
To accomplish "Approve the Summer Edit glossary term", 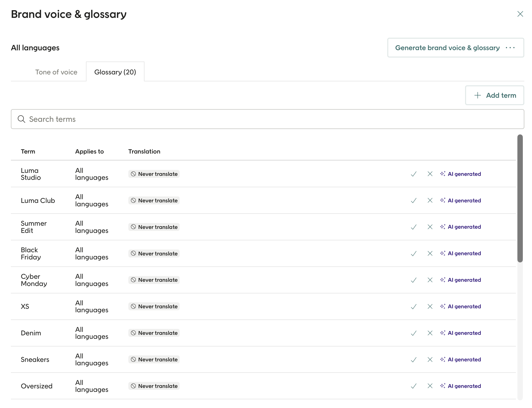I will 414,227.
